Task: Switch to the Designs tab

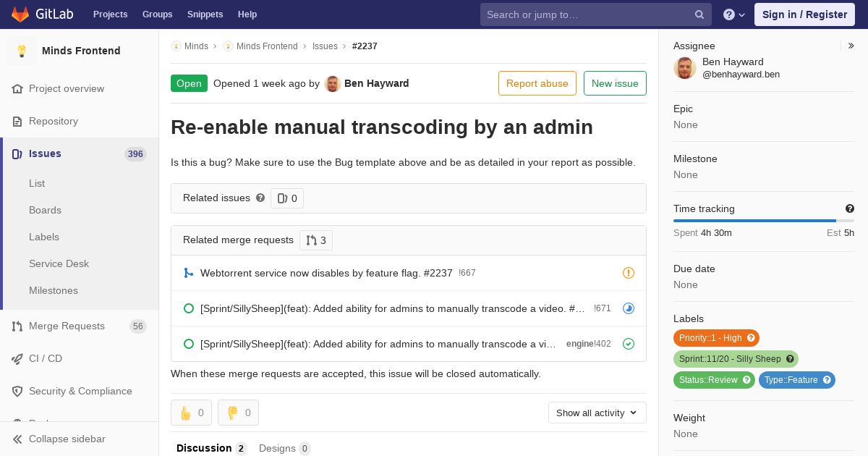Action: 284,448
